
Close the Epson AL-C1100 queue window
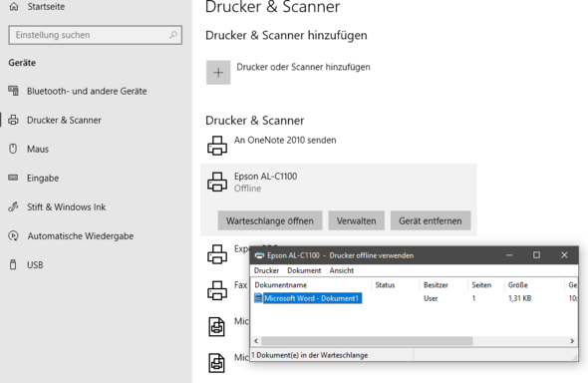[x=564, y=255]
